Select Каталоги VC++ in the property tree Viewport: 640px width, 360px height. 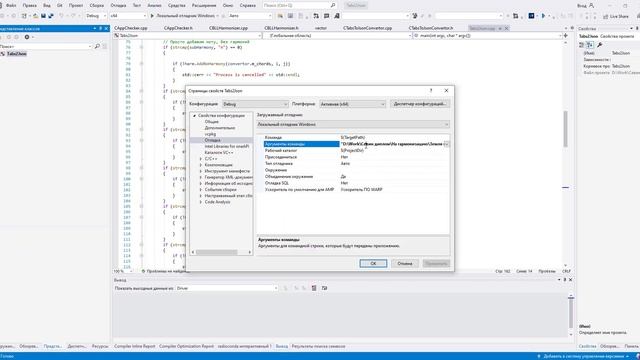click(x=219, y=152)
